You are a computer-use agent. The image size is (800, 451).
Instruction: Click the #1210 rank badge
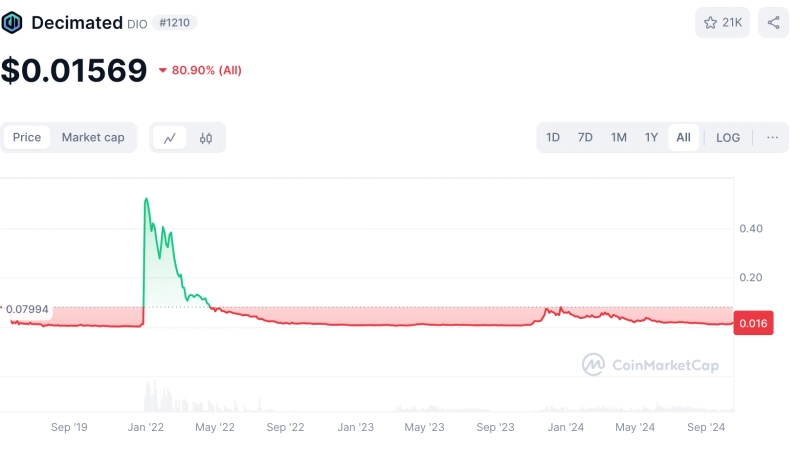pos(174,22)
